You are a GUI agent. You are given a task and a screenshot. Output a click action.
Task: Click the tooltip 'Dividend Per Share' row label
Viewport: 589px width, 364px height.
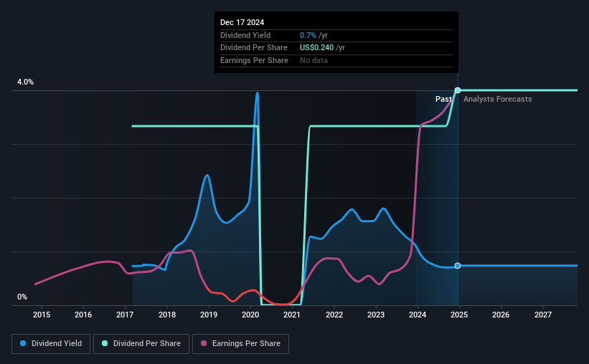point(254,48)
